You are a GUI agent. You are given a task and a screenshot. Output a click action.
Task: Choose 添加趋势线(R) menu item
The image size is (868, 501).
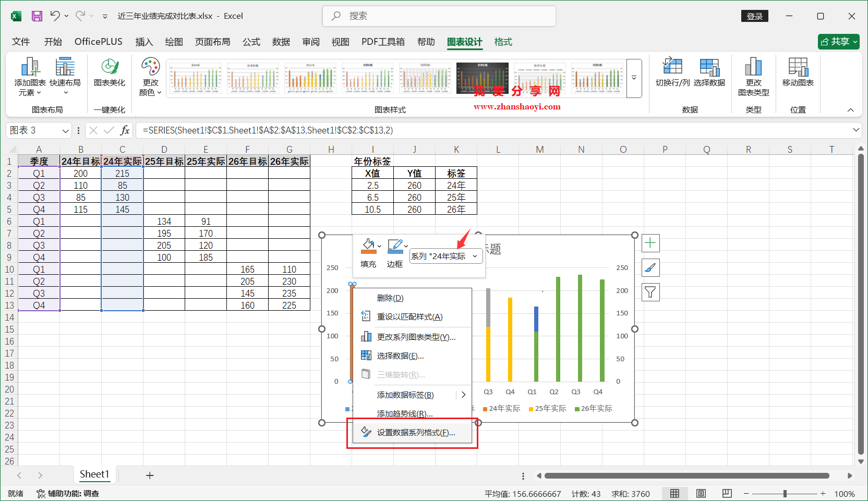[x=412, y=414]
